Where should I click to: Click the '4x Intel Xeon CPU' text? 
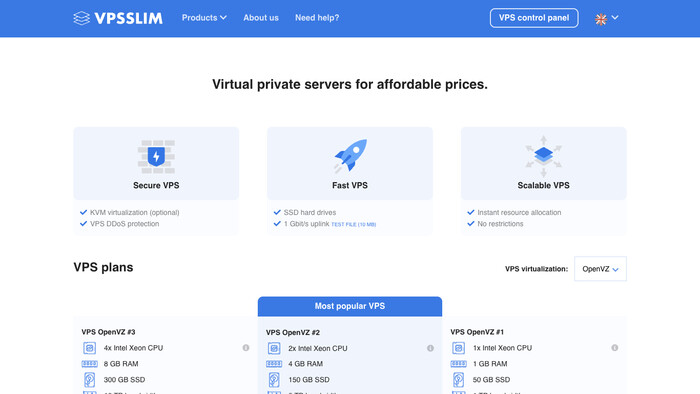click(133, 348)
